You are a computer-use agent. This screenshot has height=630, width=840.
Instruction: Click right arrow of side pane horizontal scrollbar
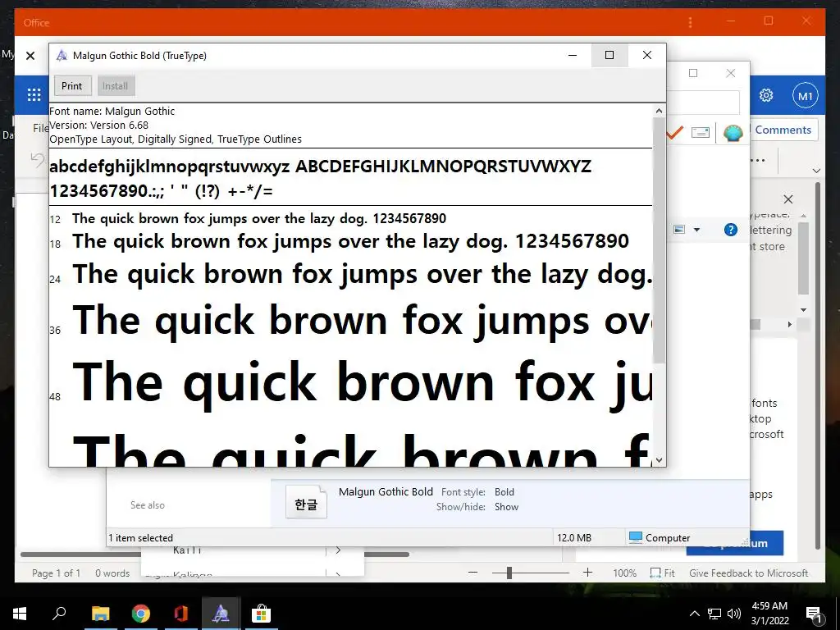pos(790,324)
